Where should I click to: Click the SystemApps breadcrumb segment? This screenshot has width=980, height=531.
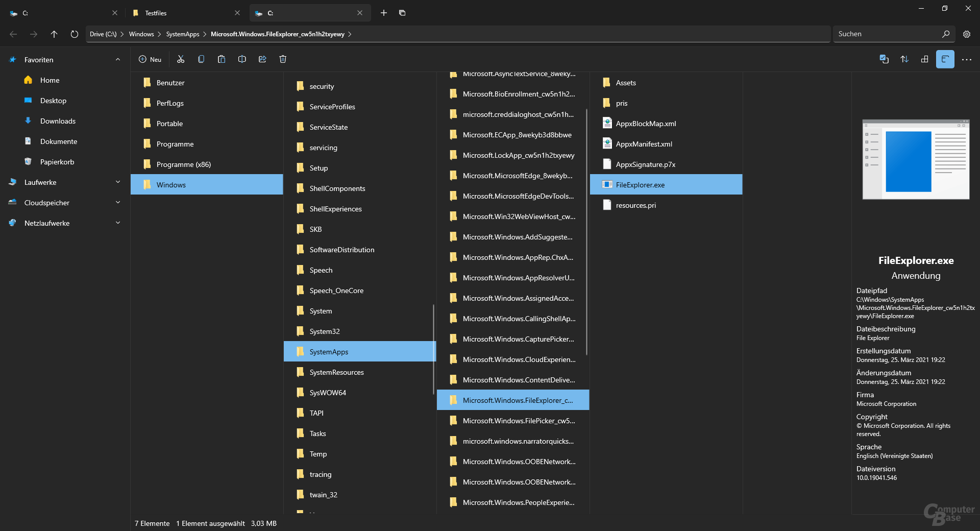point(183,34)
